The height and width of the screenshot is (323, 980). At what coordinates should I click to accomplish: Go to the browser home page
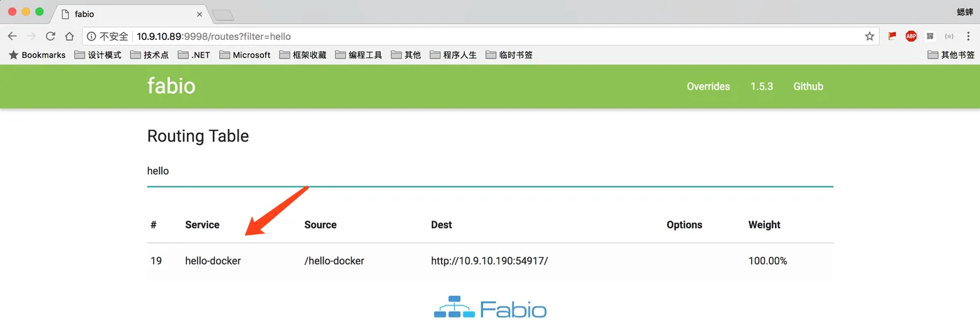coord(69,36)
